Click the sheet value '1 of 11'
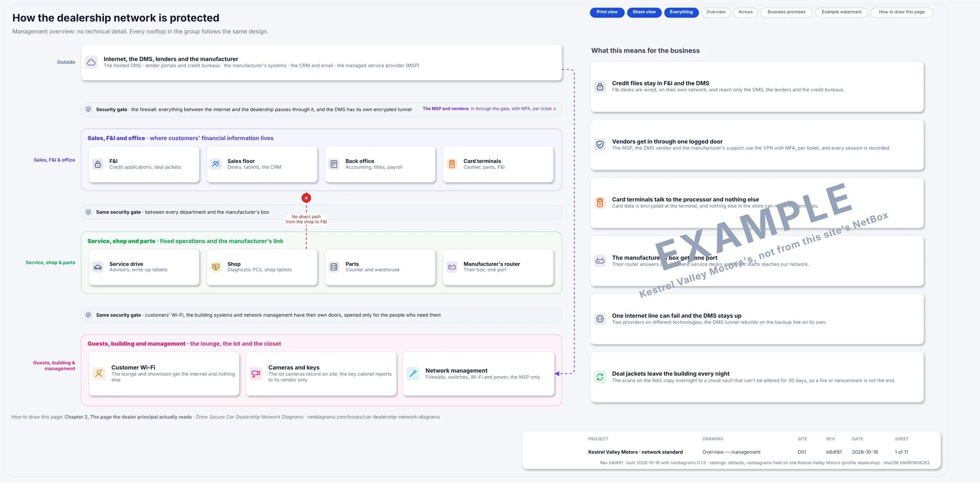 click(901, 452)
